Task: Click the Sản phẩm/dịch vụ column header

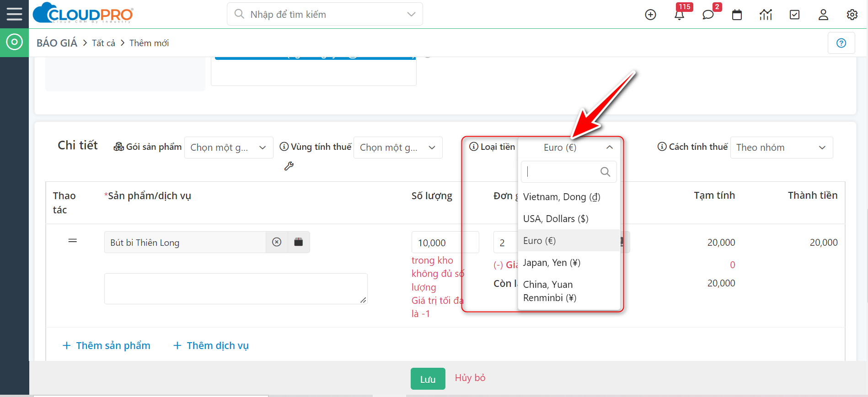Action: point(148,196)
